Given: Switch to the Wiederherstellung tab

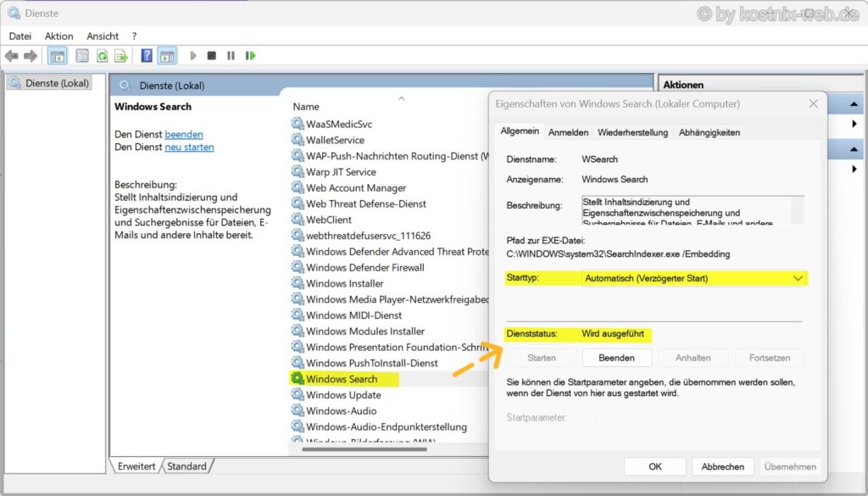Looking at the screenshot, I should [632, 132].
